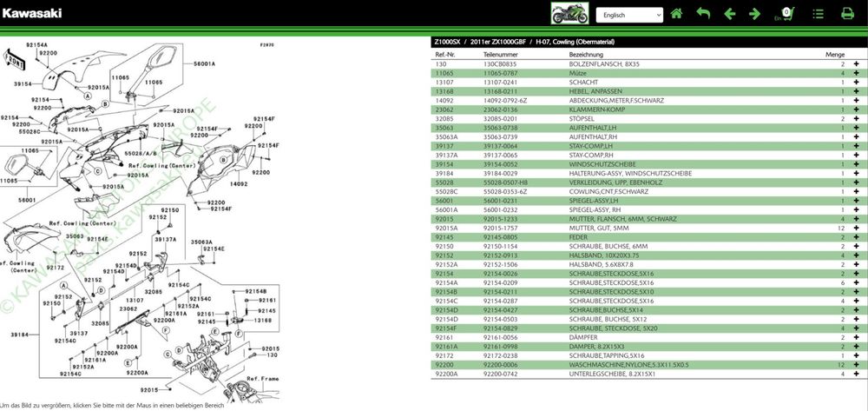Print the parts page
Screen dimensions: 868x411
847,13
